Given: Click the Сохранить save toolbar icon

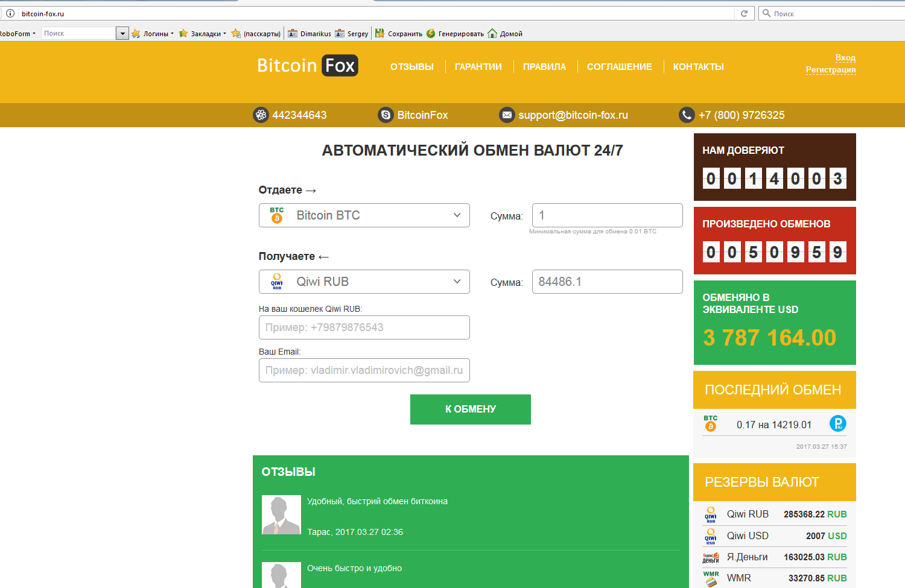Looking at the screenshot, I should 380,34.
